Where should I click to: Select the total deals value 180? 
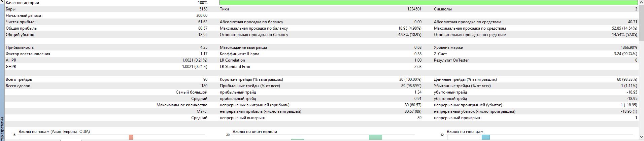[x=204, y=86]
